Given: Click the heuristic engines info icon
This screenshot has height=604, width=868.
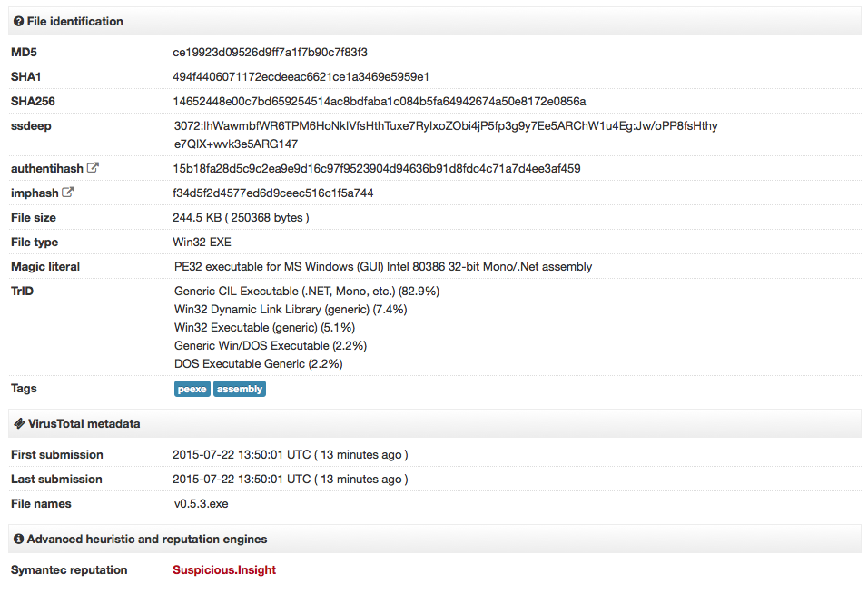Looking at the screenshot, I should (x=18, y=539).
